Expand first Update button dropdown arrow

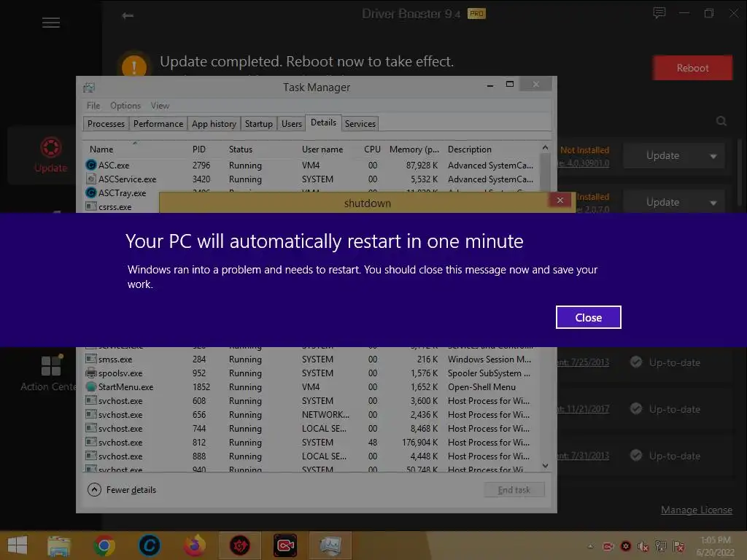click(x=713, y=156)
